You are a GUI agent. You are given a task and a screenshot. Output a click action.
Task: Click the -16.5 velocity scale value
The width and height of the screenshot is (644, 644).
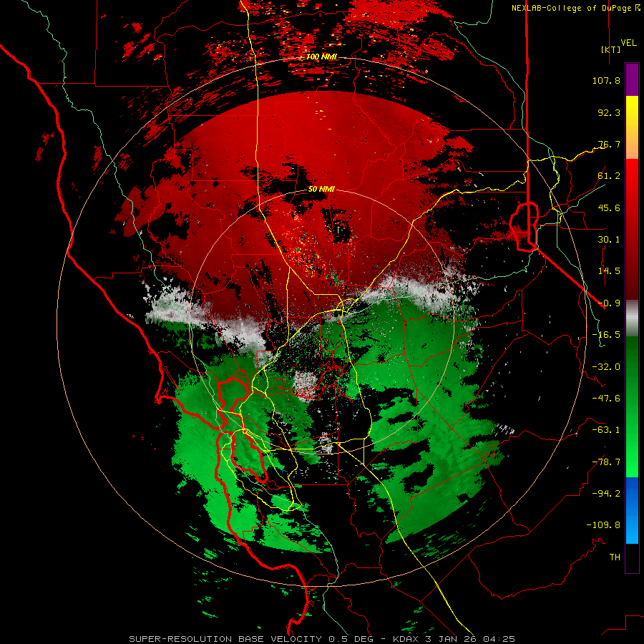click(x=606, y=335)
